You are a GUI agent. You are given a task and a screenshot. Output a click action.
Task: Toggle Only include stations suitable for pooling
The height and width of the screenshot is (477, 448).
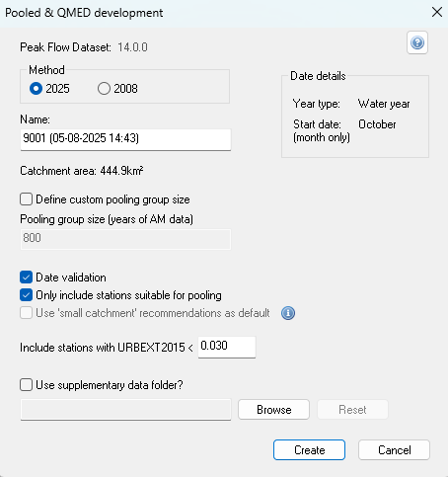[x=26, y=295]
